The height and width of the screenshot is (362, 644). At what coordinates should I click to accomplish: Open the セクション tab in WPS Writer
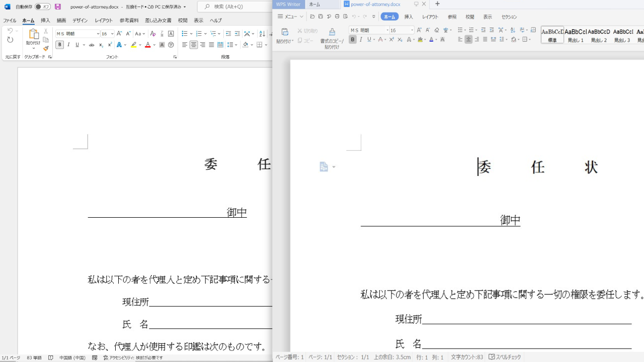(x=509, y=17)
